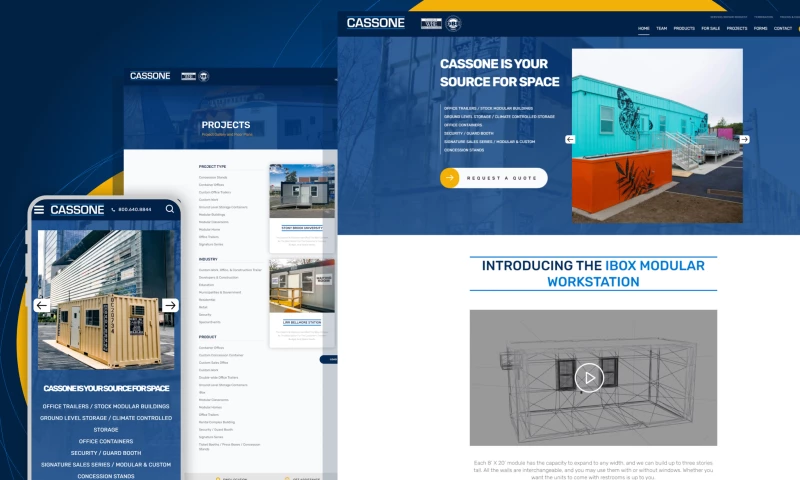Click 'Ground Level Storage / Climate Controlled Storage' in desktop hero
This screenshot has height=480, width=800.
(499, 116)
